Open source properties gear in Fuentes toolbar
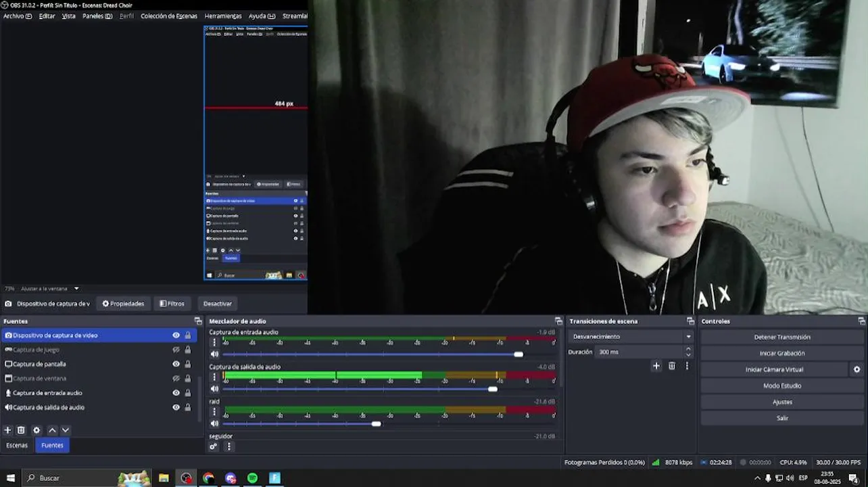868x487 pixels. pyautogui.click(x=37, y=430)
